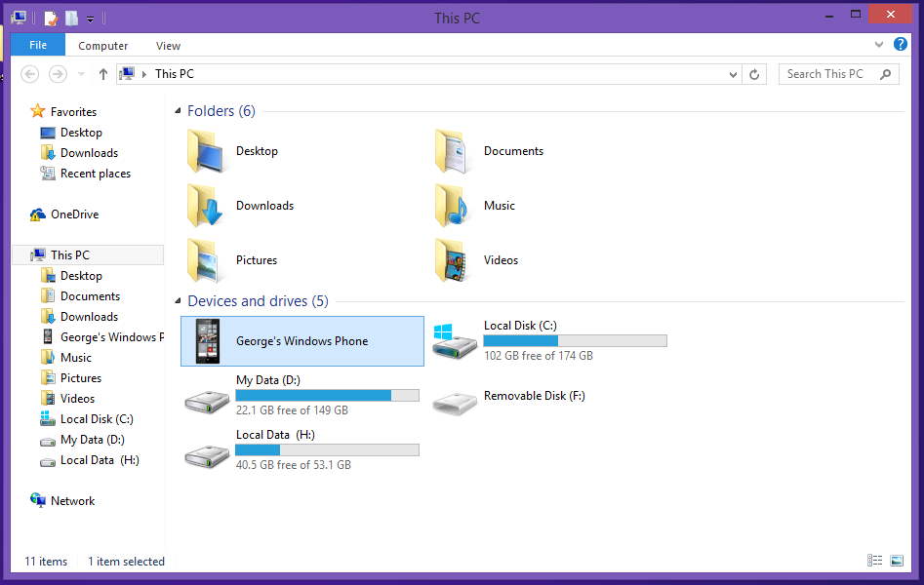Select the My Data (D:) drive icon

pyautogui.click(x=207, y=403)
